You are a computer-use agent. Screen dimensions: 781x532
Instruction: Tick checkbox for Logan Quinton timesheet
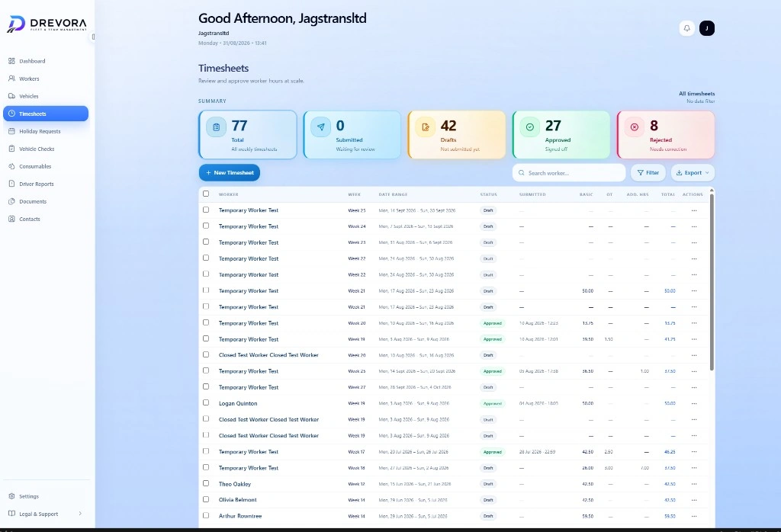(206, 402)
